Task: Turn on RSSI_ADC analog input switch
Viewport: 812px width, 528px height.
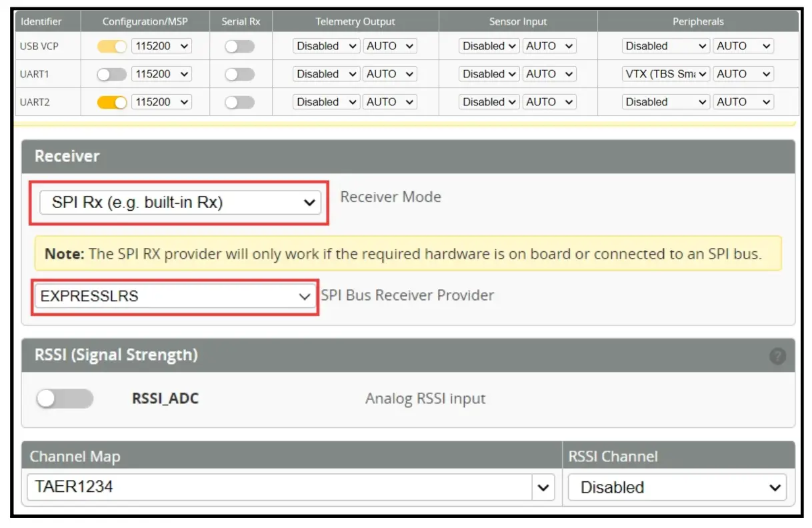Action: coord(65,399)
